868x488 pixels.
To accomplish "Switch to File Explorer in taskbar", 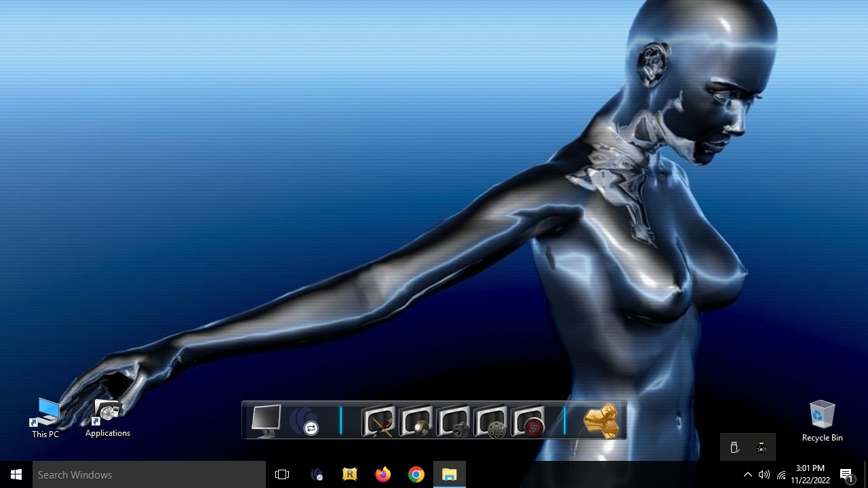I will pos(450,474).
